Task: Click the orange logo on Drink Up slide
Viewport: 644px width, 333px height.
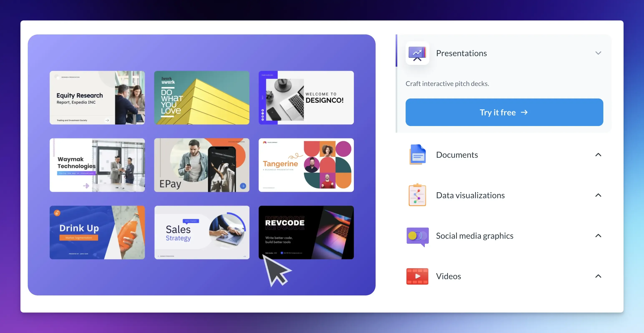Action: (57, 213)
